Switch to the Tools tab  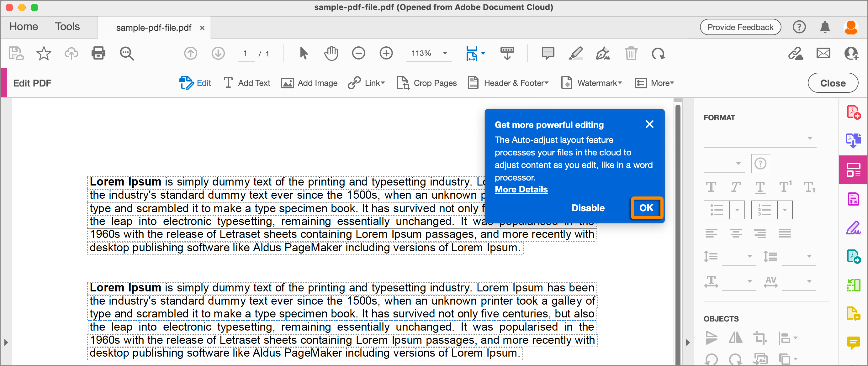coord(67,27)
